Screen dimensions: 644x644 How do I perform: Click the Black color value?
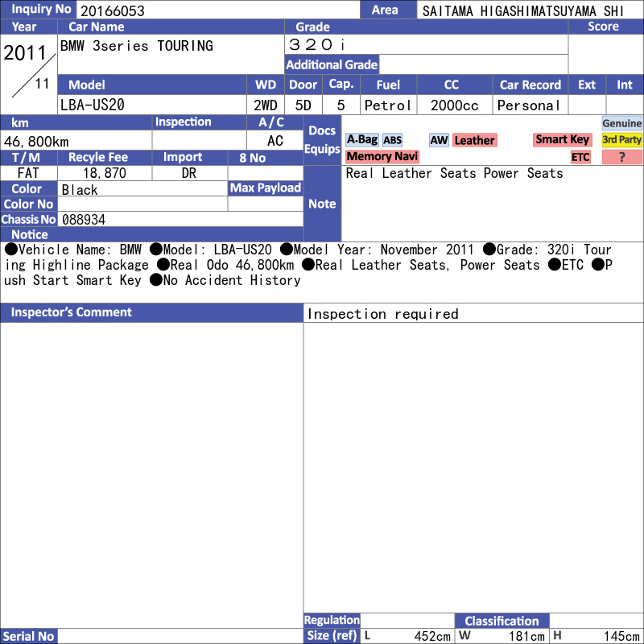tap(80, 190)
